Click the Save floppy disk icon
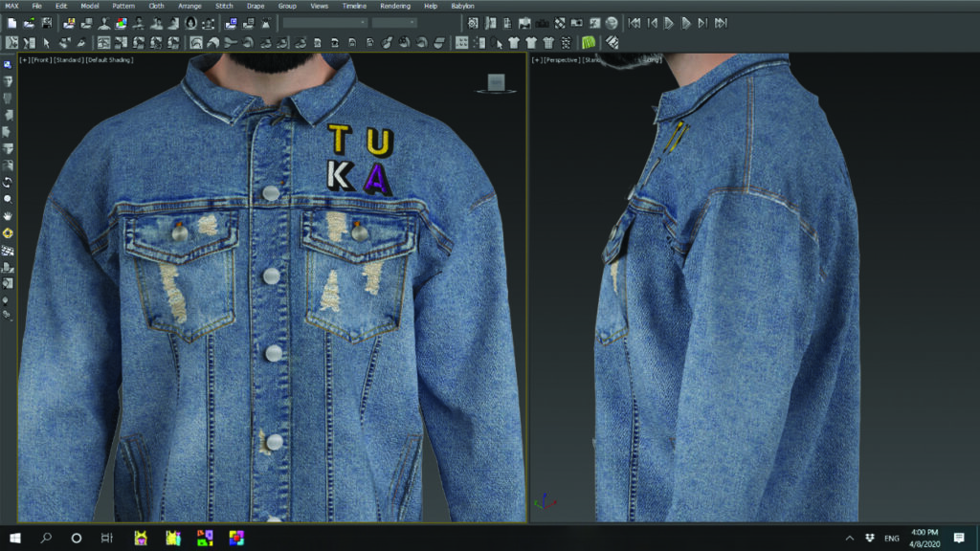980x551 pixels. point(46,23)
